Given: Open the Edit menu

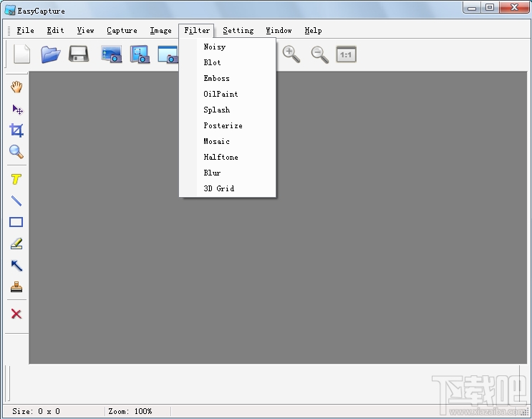Looking at the screenshot, I should coord(55,31).
